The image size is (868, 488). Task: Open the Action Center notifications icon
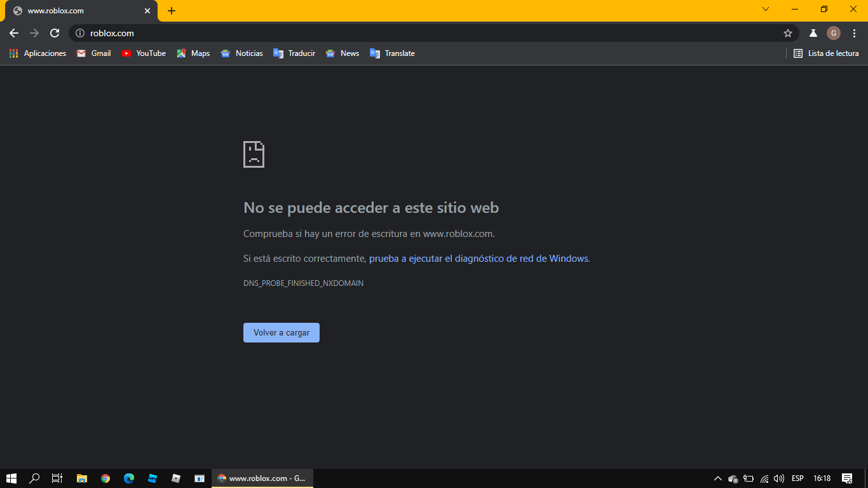pos(847,478)
